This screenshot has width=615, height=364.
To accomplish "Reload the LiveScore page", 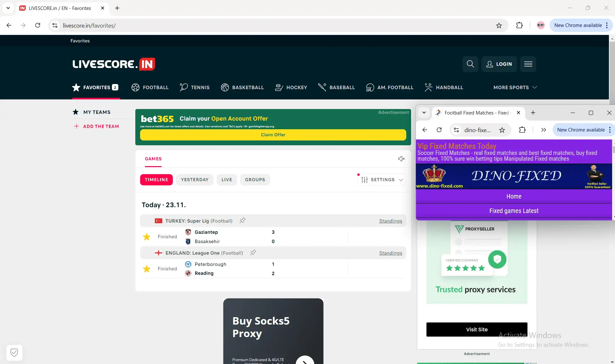I will tap(38, 25).
